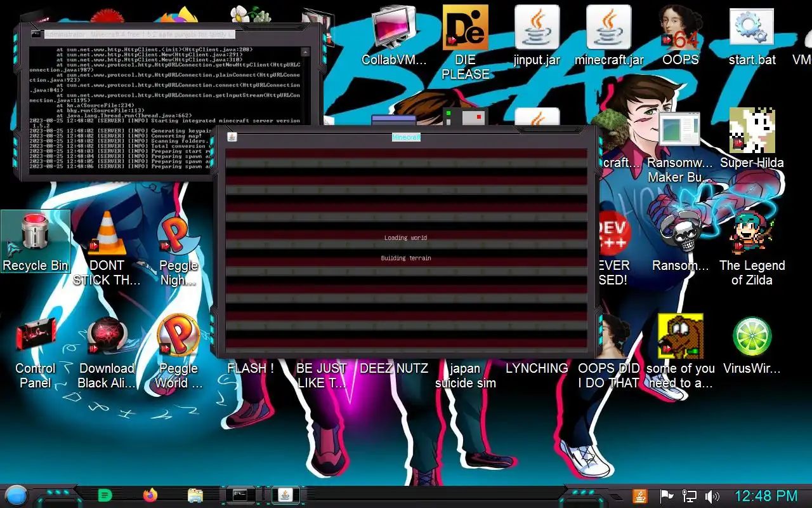The width and height of the screenshot is (812, 508).
Task: Click the BE JUST LIKE T... label
Action: click(x=322, y=375)
